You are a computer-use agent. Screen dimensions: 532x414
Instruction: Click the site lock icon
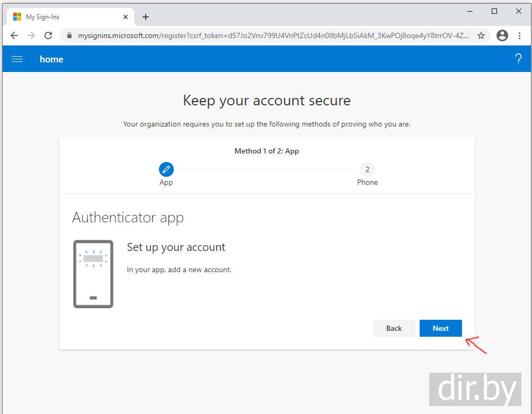click(69, 35)
